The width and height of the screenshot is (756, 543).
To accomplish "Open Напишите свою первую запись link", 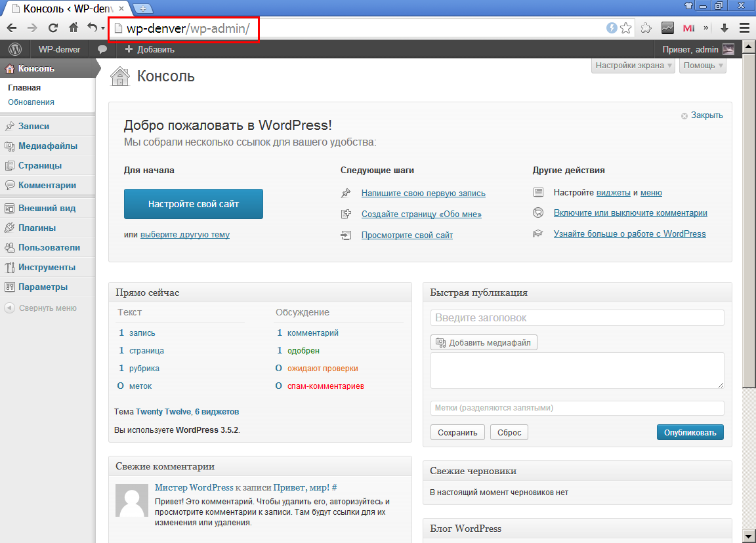I will (423, 193).
